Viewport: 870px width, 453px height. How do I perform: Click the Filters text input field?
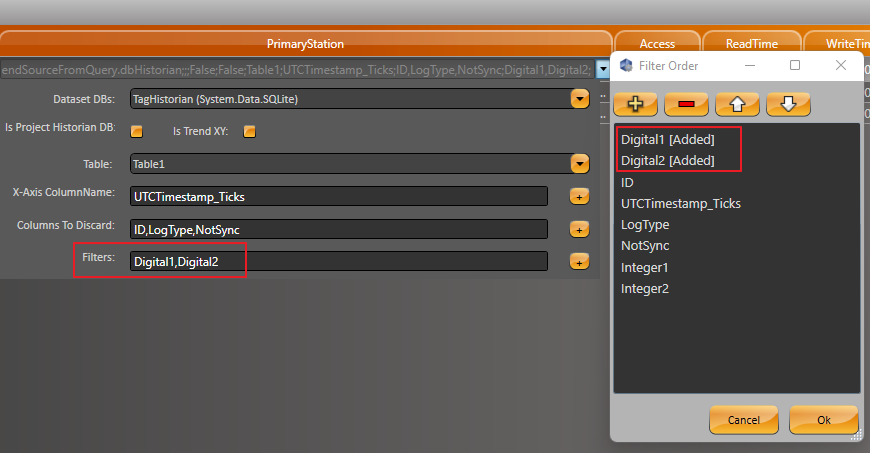(x=338, y=261)
